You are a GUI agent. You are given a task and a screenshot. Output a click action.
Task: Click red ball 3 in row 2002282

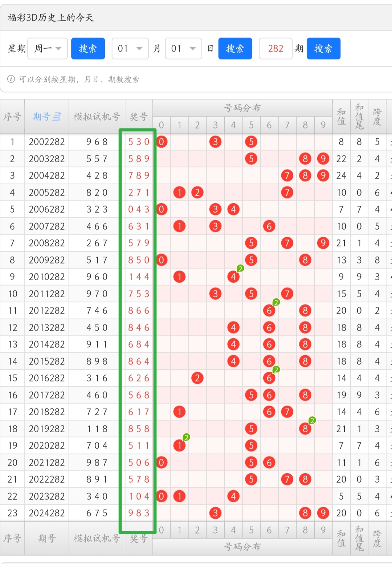tap(215, 142)
